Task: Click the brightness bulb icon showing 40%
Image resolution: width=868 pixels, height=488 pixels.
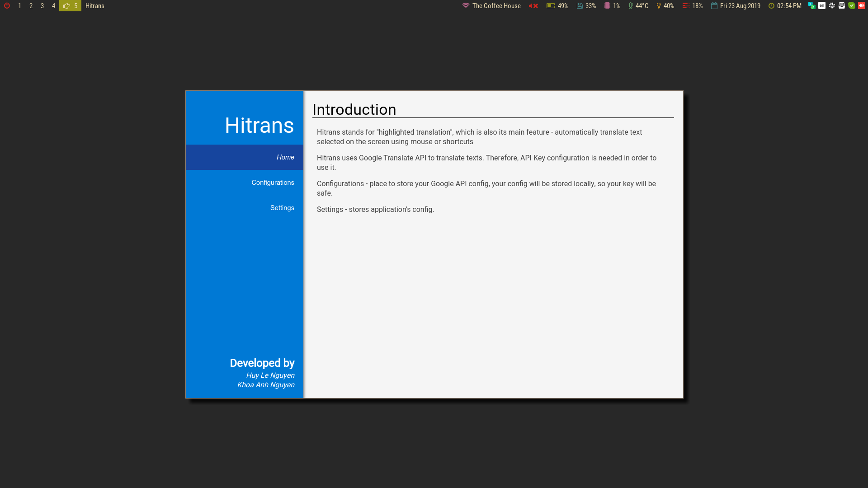Action: pos(659,6)
